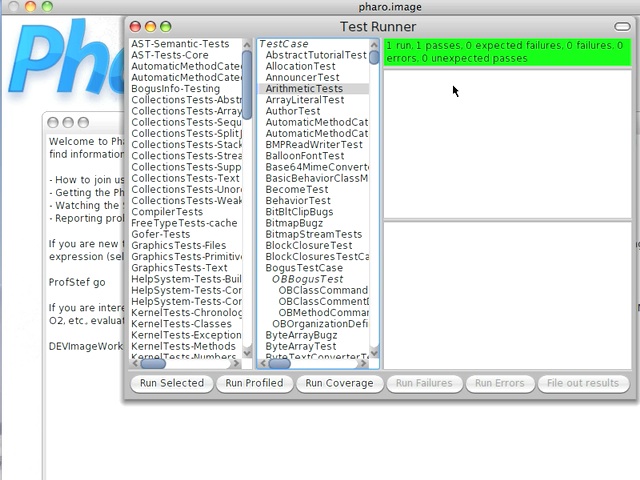
Task: Click right arrow of package list horizontal scrollbar
Action: pyautogui.click(x=237, y=363)
